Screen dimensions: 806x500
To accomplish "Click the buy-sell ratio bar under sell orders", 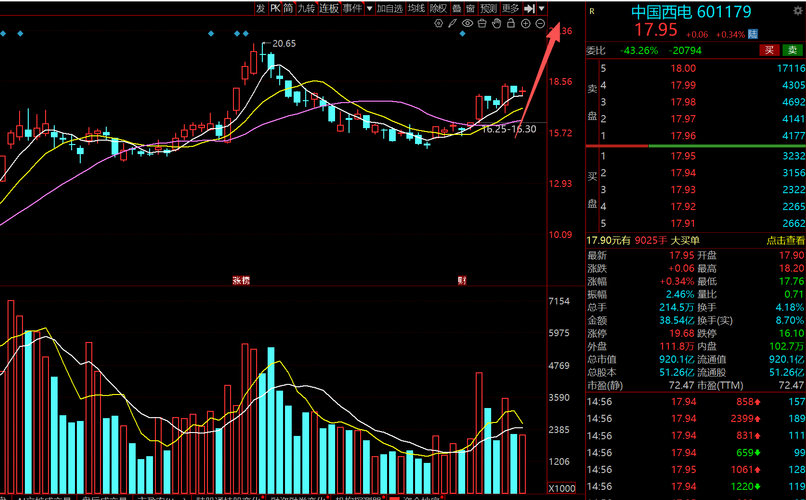I will 696,146.
